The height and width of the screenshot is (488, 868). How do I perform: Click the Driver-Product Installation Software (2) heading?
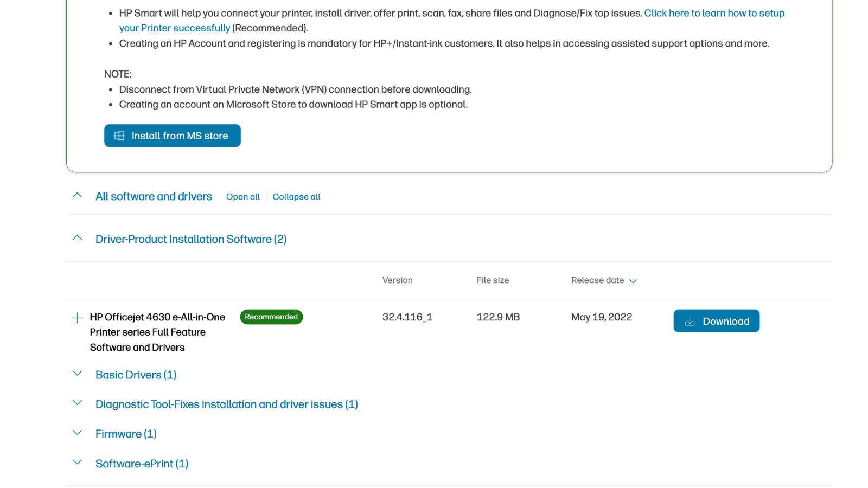coord(191,239)
